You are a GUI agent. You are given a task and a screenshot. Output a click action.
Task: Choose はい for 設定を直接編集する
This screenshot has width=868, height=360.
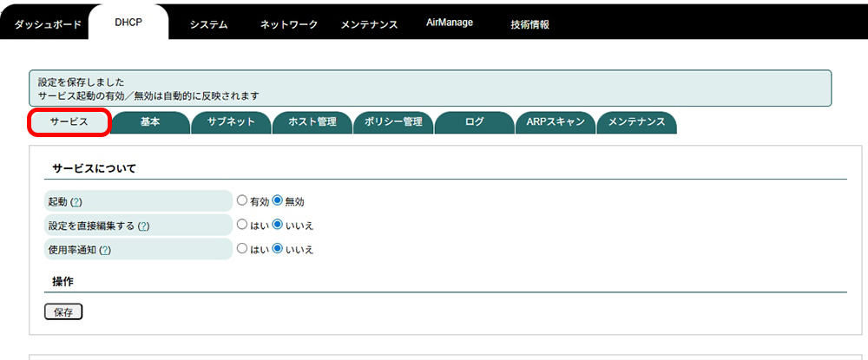tap(243, 226)
